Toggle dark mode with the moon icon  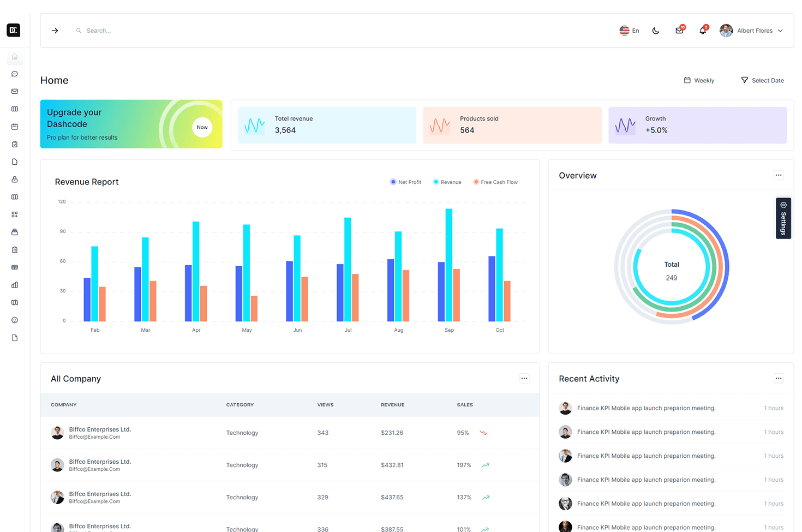point(656,31)
